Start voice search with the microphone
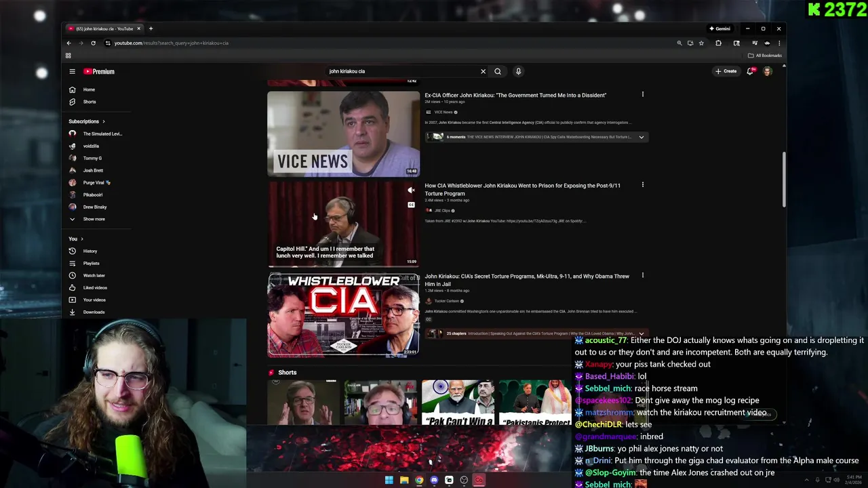The width and height of the screenshot is (868, 488). [518, 71]
